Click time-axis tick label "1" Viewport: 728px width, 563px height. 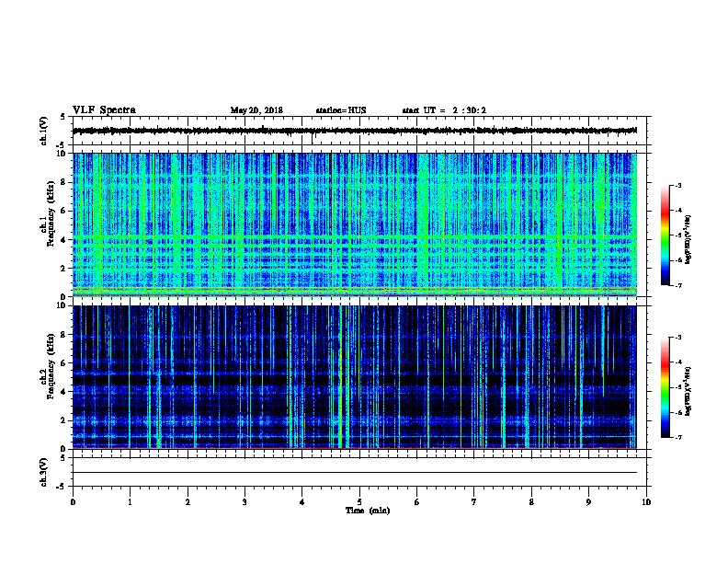130,502
